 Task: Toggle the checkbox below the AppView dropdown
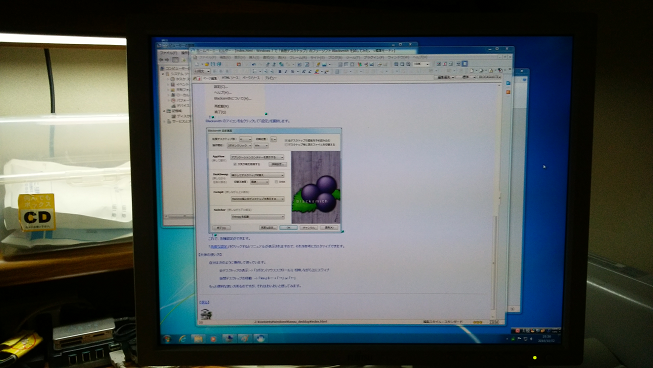[234, 164]
